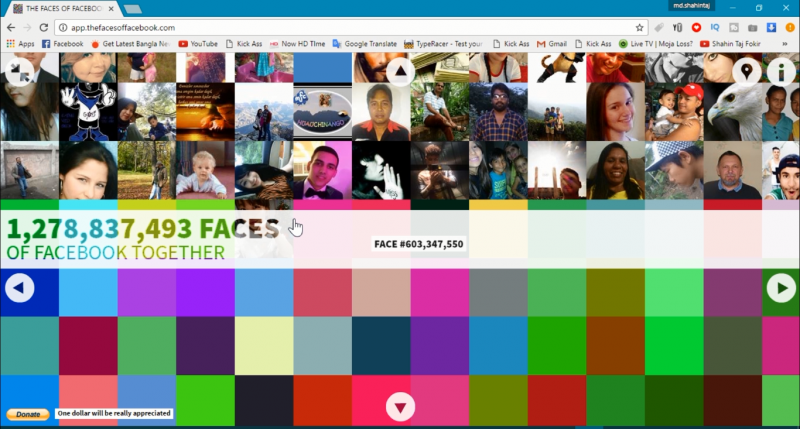Click the collapse fullscreen arrows icon

pyautogui.click(x=19, y=72)
